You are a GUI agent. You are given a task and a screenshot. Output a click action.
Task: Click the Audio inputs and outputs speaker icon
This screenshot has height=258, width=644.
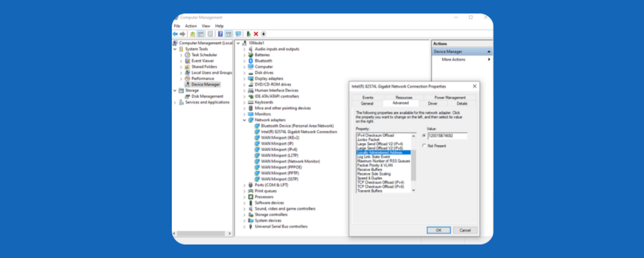(251, 49)
